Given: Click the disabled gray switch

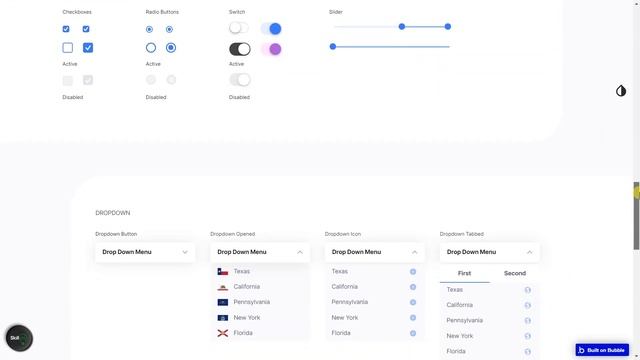Looking at the screenshot, I should (x=240, y=80).
